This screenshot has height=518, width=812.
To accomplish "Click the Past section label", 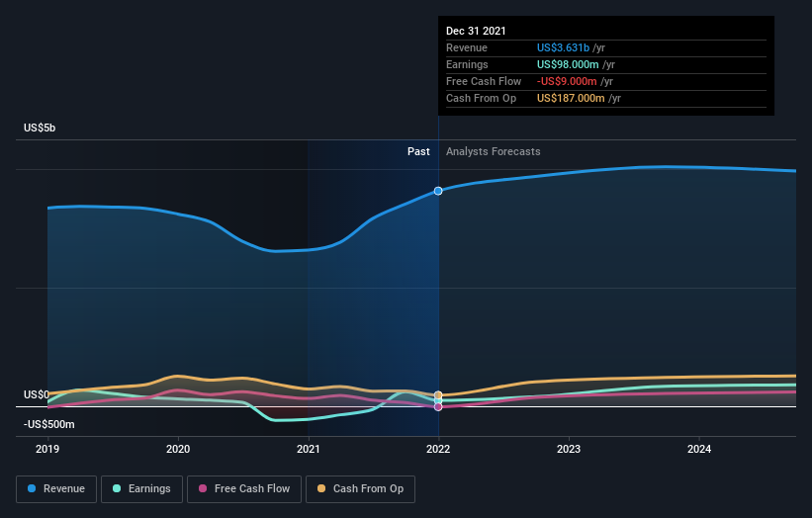I will pos(418,151).
